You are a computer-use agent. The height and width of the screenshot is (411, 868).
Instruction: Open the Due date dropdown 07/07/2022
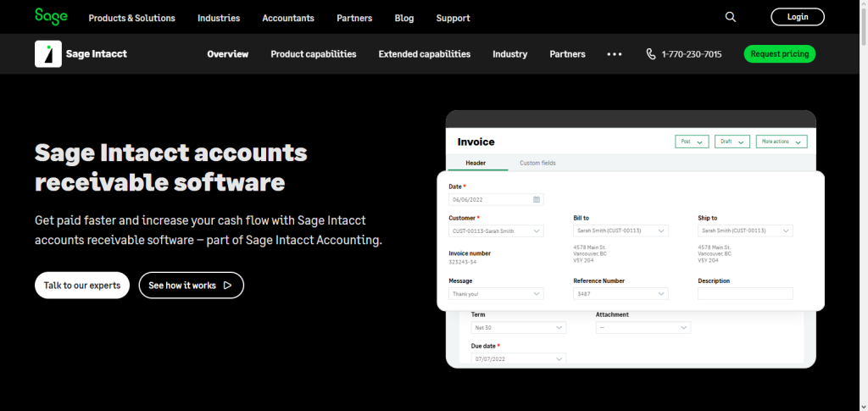click(519, 358)
